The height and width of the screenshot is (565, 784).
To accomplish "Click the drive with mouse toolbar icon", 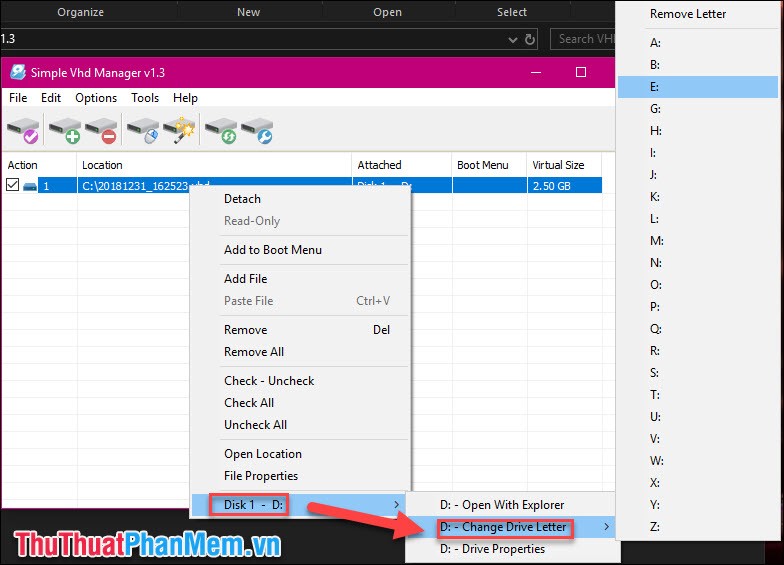I will point(143,130).
